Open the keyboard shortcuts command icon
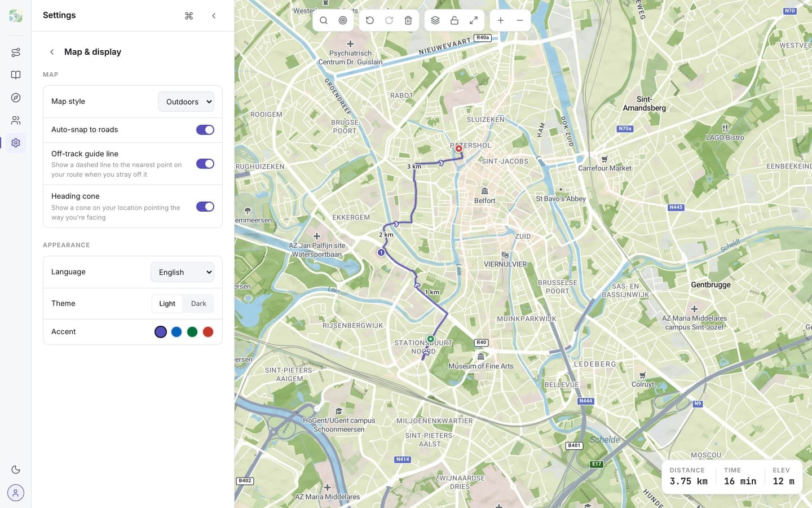Viewport: 812px width, 508px height. click(x=189, y=16)
